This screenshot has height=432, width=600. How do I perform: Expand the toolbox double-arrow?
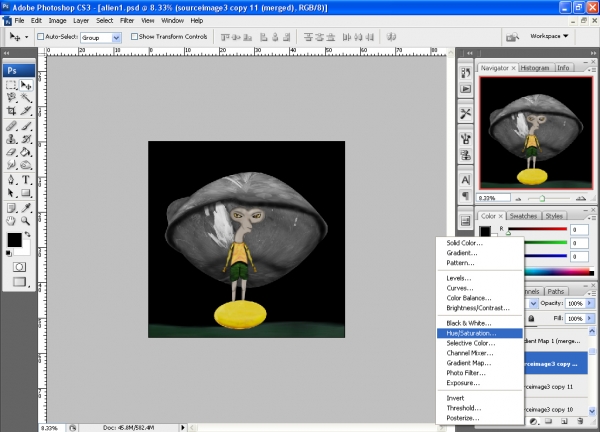(x=7, y=53)
